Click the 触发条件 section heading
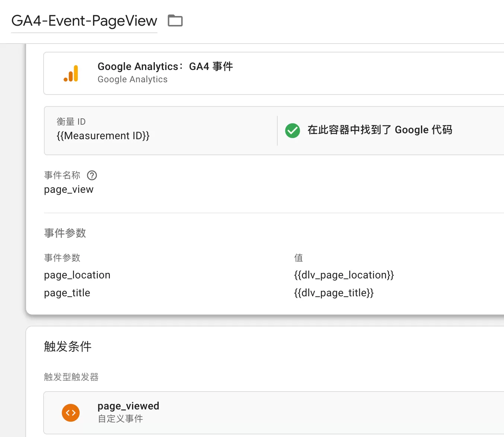The height and width of the screenshot is (437, 504). 68,347
